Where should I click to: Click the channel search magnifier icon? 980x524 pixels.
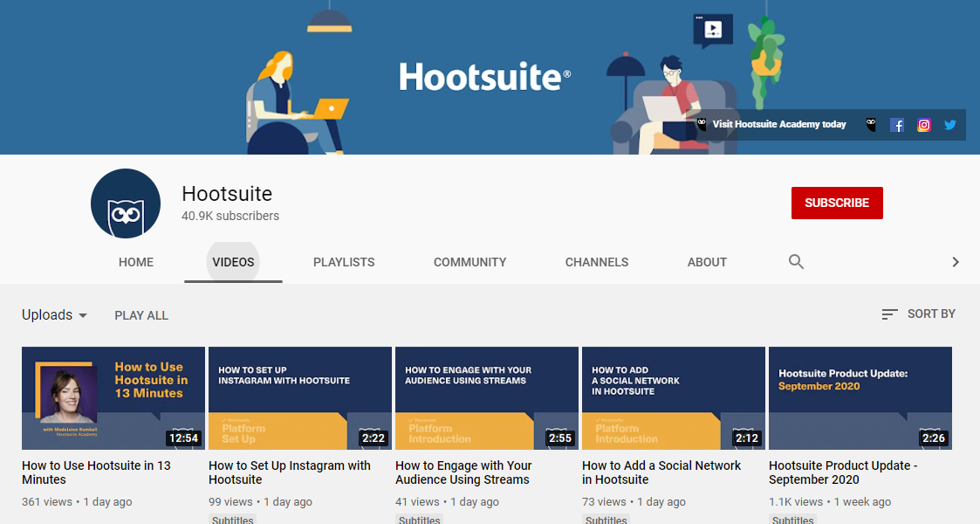pos(796,262)
